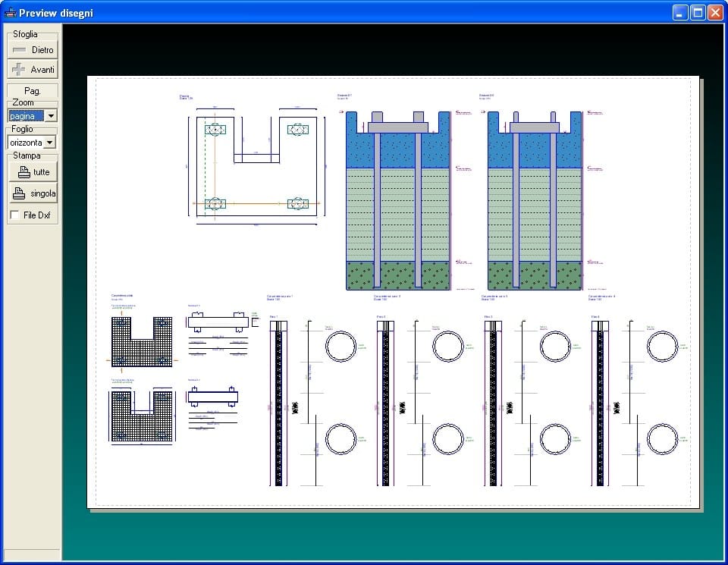Click the app icon in the title bar
Viewport: 728px width, 565px height.
[10, 12]
